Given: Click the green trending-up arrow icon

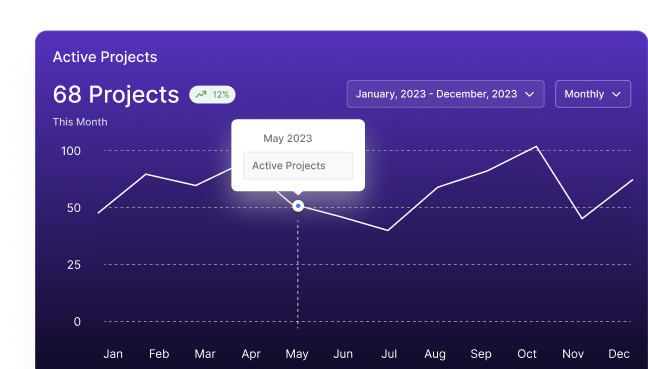Looking at the screenshot, I should [201, 95].
